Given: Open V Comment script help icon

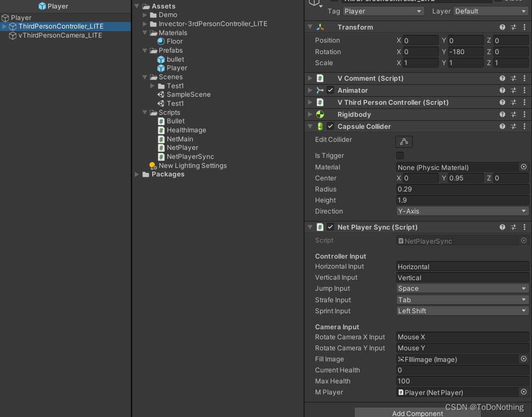Looking at the screenshot, I should (502, 79).
